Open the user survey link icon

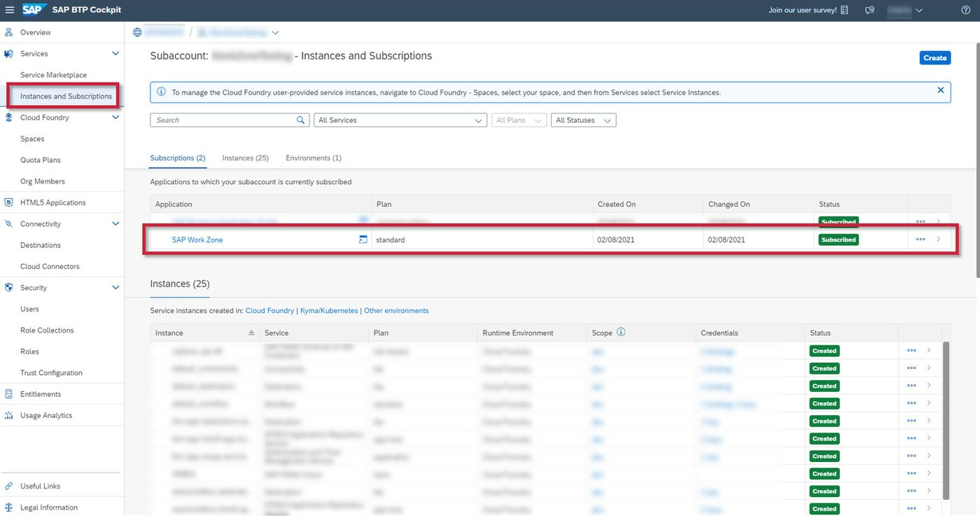[844, 10]
